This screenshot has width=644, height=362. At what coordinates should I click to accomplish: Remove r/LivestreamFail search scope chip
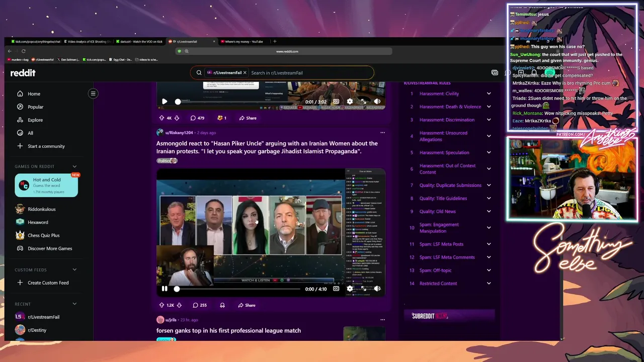[245, 73]
